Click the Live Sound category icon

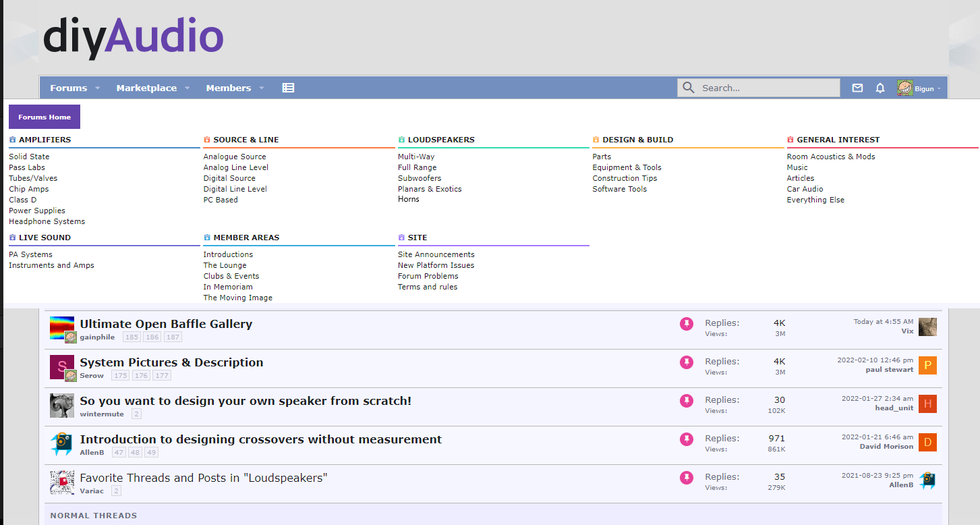[12, 238]
